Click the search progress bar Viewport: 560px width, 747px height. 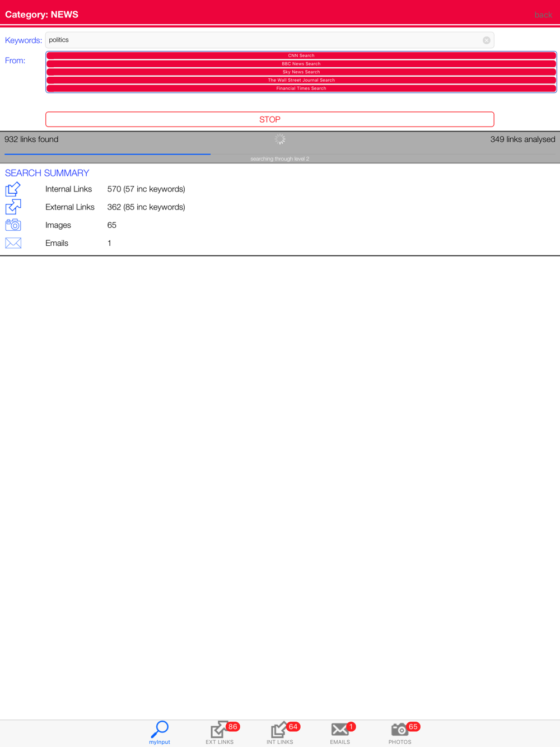click(x=280, y=153)
